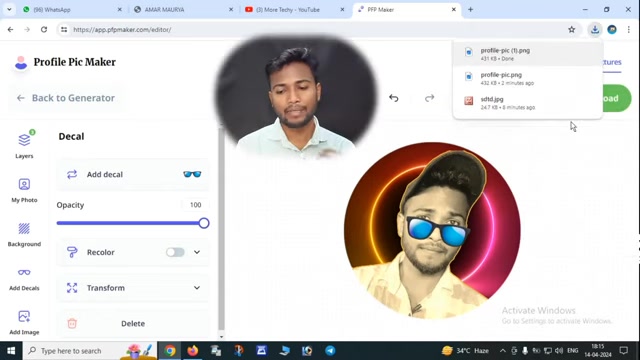Launch Telegram from the taskbar
The height and width of the screenshot is (360, 640).
tap(330, 351)
